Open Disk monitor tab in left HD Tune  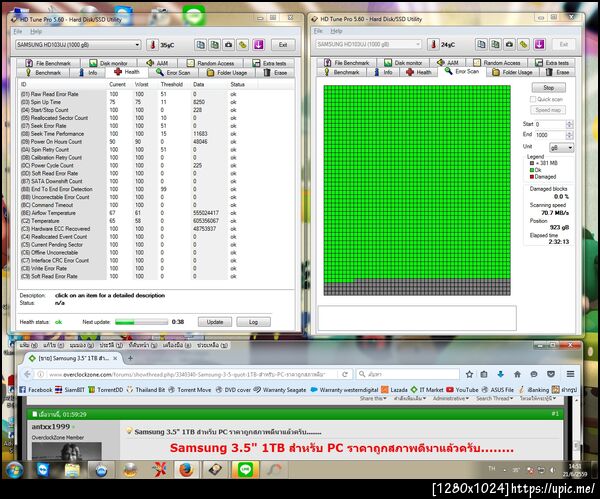tap(108, 63)
